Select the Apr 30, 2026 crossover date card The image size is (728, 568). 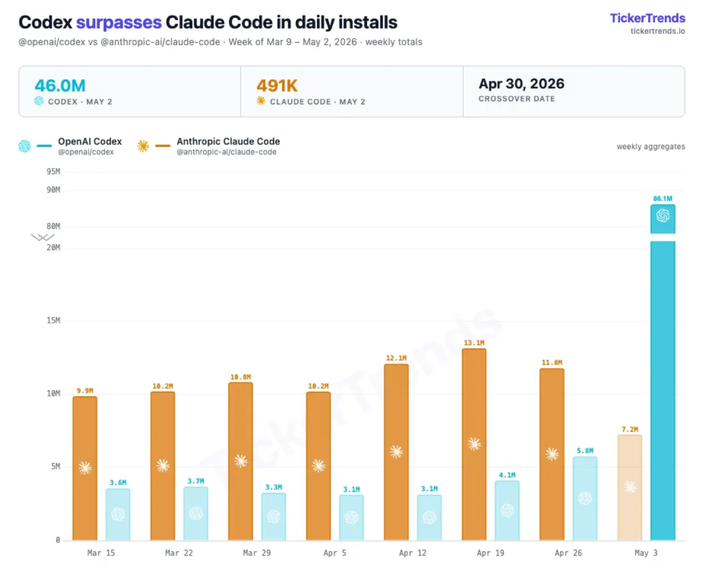pos(574,92)
